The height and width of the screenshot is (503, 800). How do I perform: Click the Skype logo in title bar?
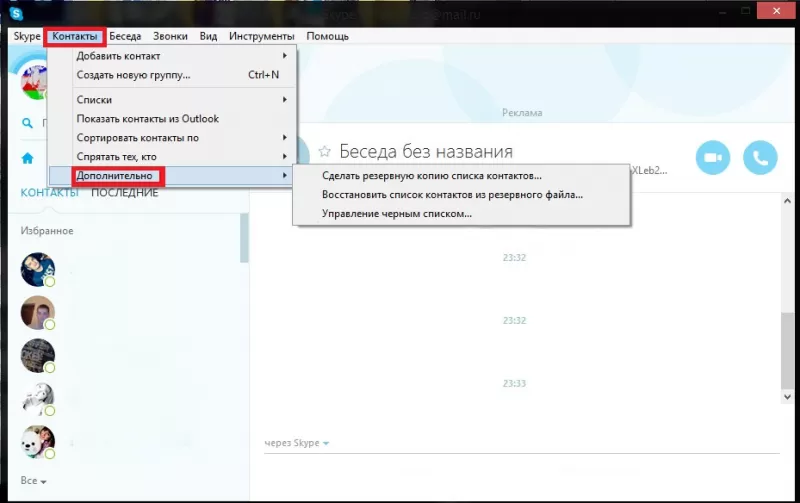click(x=16, y=14)
